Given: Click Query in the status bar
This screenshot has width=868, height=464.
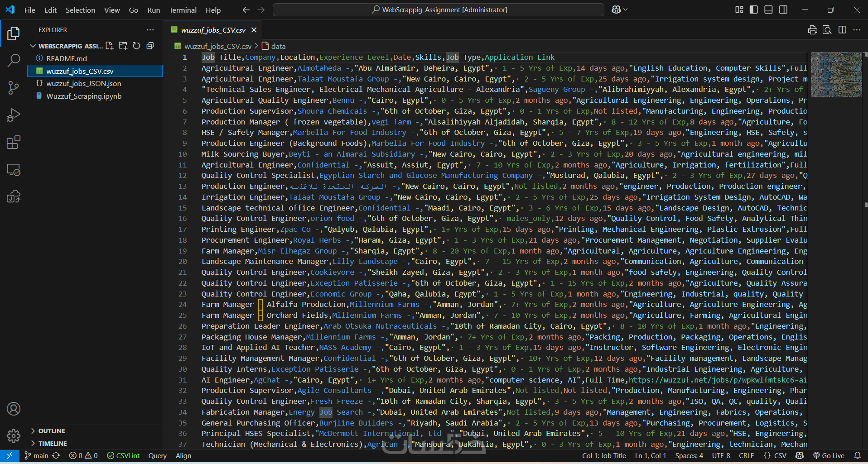Looking at the screenshot, I should point(158,455).
